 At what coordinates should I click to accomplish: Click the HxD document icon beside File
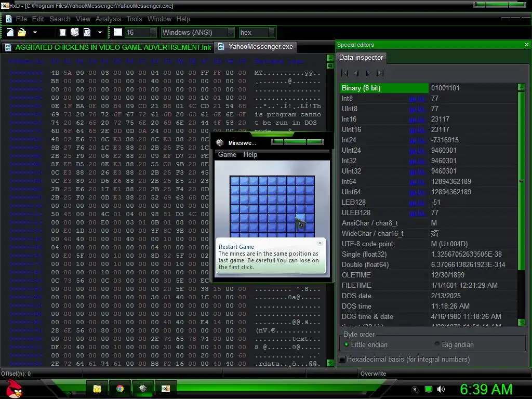pyautogui.click(x=8, y=19)
